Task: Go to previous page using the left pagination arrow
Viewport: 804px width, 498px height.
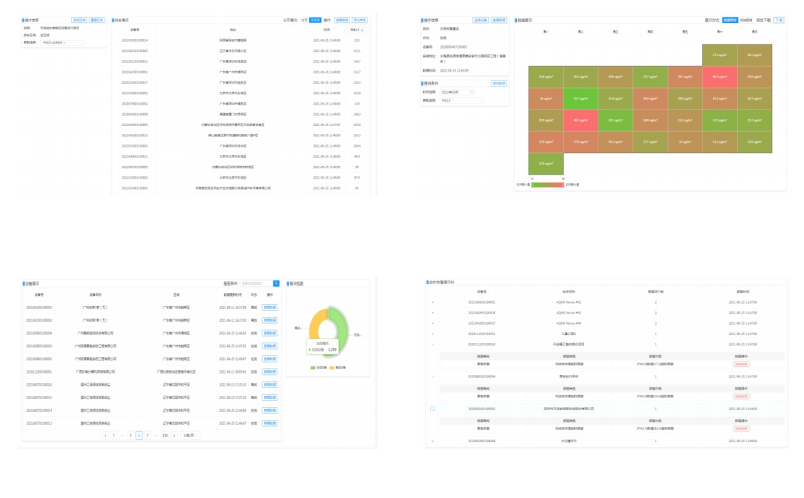Action: pyautogui.click(x=106, y=435)
